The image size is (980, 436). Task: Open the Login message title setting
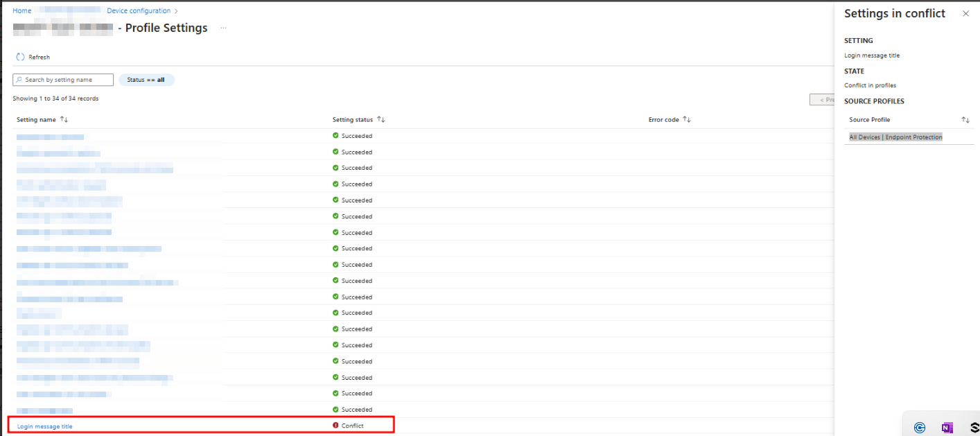44,426
